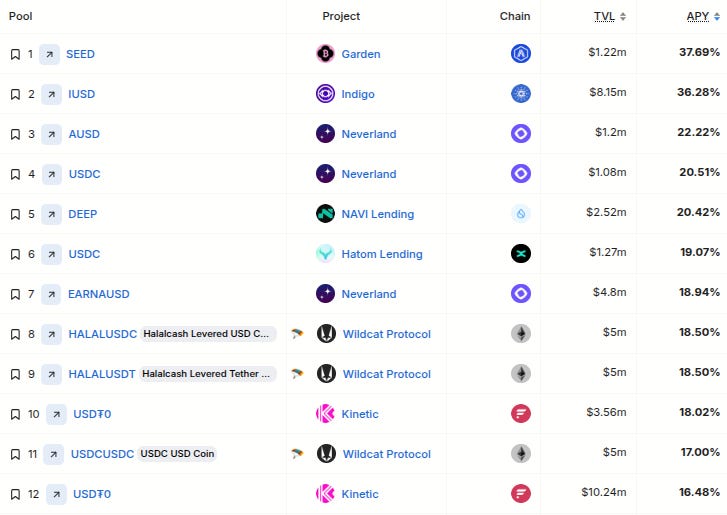Open the Hatom Lending project page
The height and width of the screenshot is (515, 727).
(x=382, y=254)
